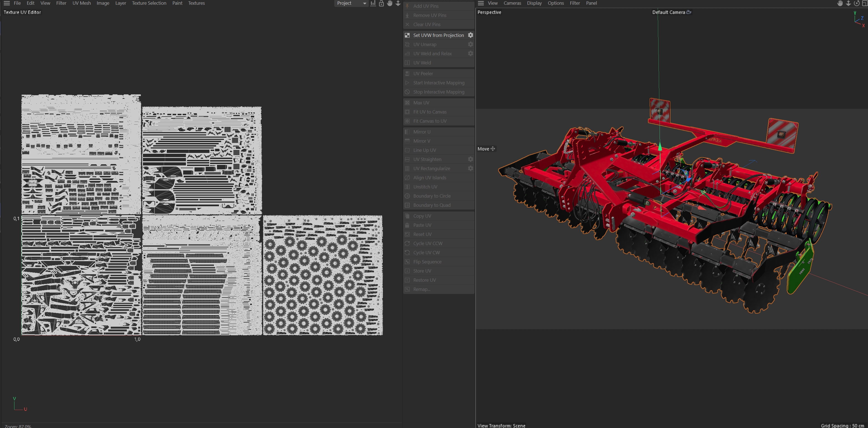The height and width of the screenshot is (428, 868).
Task: Open the viewport hamburger menu icon
Action: click(x=481, y=3)
